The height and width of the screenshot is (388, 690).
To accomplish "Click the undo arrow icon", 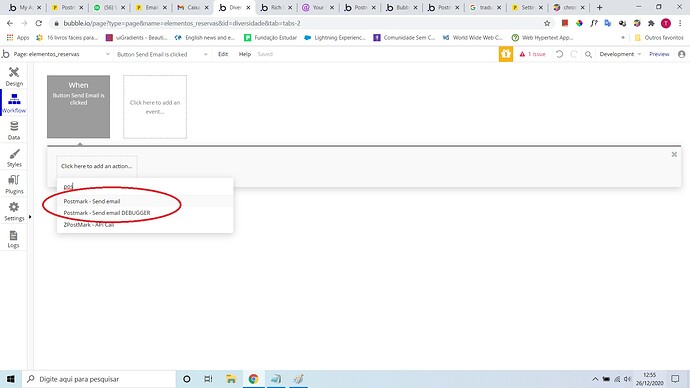I will [559, 54].
